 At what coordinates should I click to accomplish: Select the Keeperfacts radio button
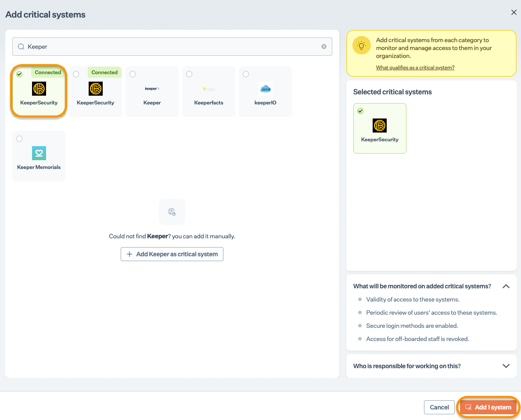[189, 74]
